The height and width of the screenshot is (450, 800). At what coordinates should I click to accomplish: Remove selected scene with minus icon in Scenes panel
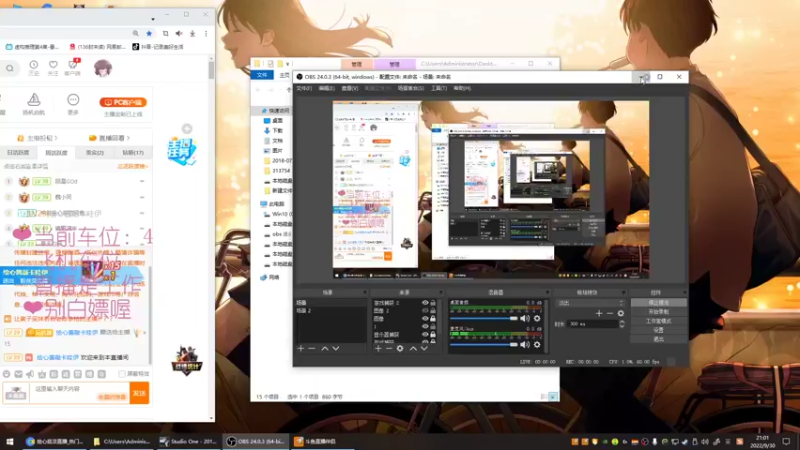tap(312, 348)
